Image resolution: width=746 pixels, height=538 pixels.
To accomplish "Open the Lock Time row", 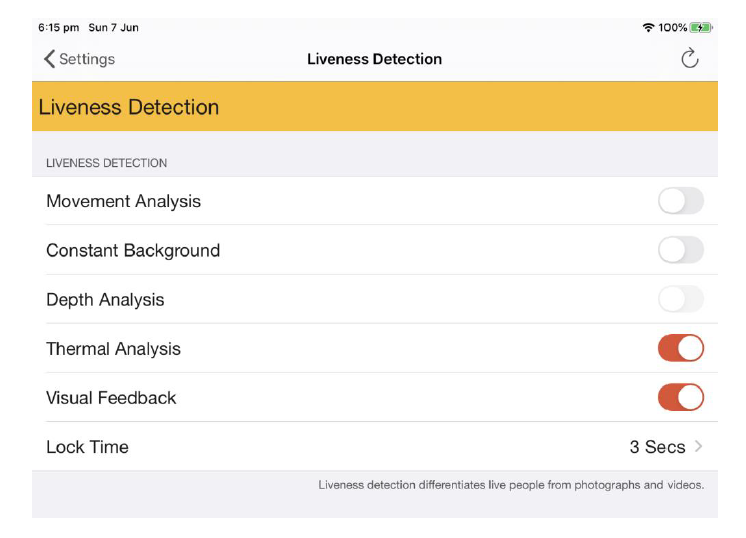I will (374, 447).
